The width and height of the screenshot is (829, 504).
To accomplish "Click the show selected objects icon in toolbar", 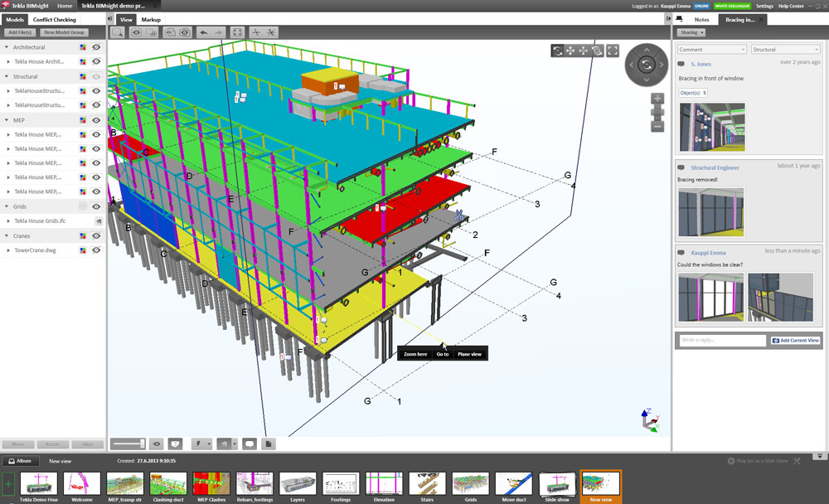I will click(x=137, y=32).
